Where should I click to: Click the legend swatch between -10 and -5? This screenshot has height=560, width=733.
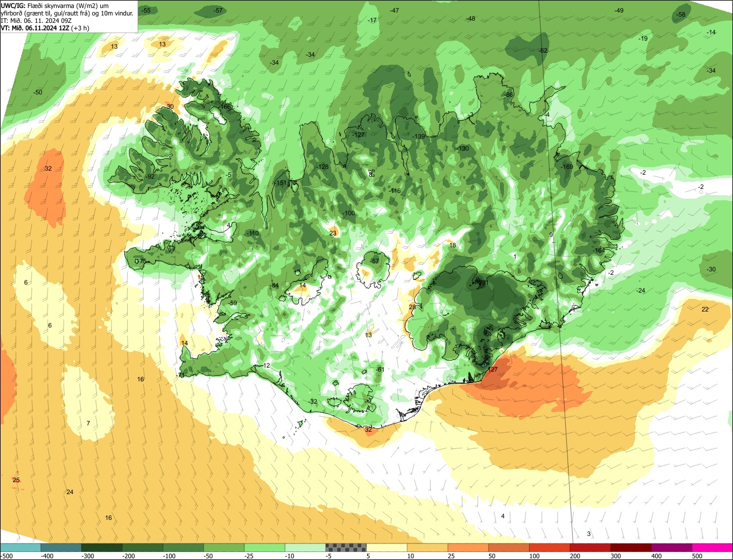coord(305,547)
